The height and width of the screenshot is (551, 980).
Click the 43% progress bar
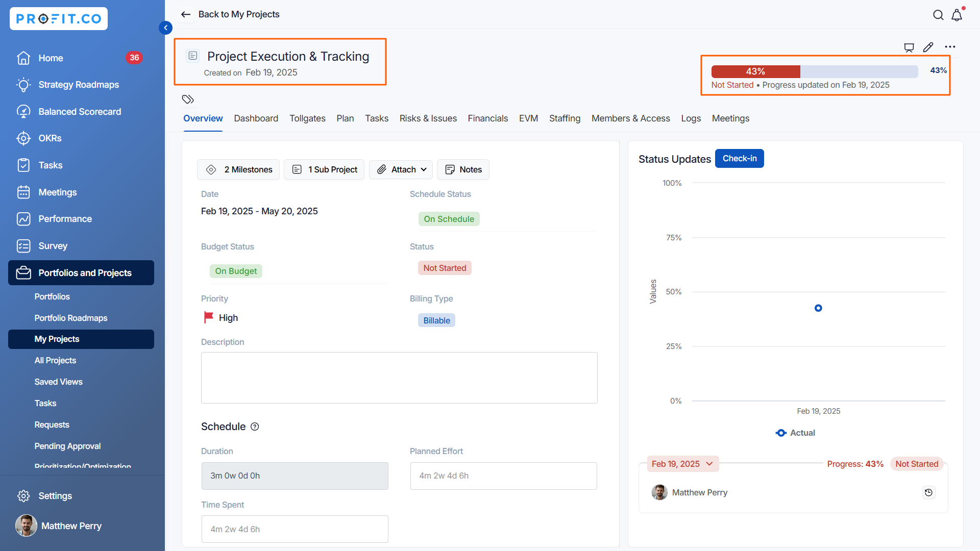pyautogui.click(x=814, y=71)
